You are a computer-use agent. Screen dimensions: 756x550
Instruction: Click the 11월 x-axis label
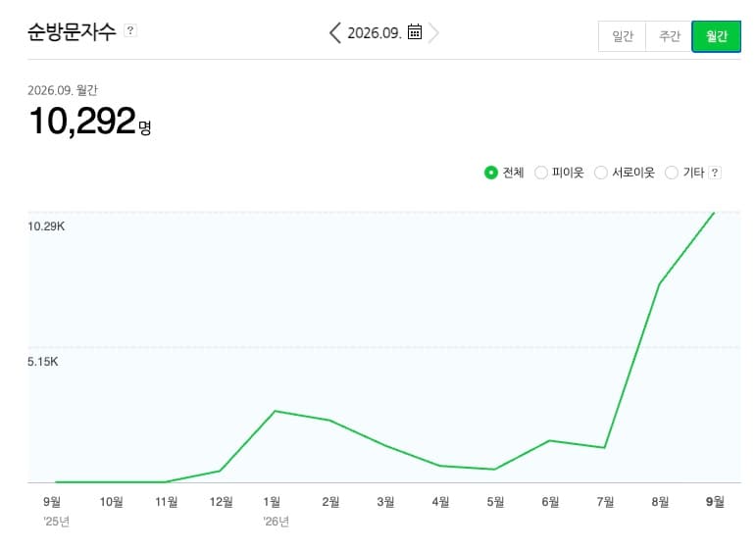(x=167, y=502)
